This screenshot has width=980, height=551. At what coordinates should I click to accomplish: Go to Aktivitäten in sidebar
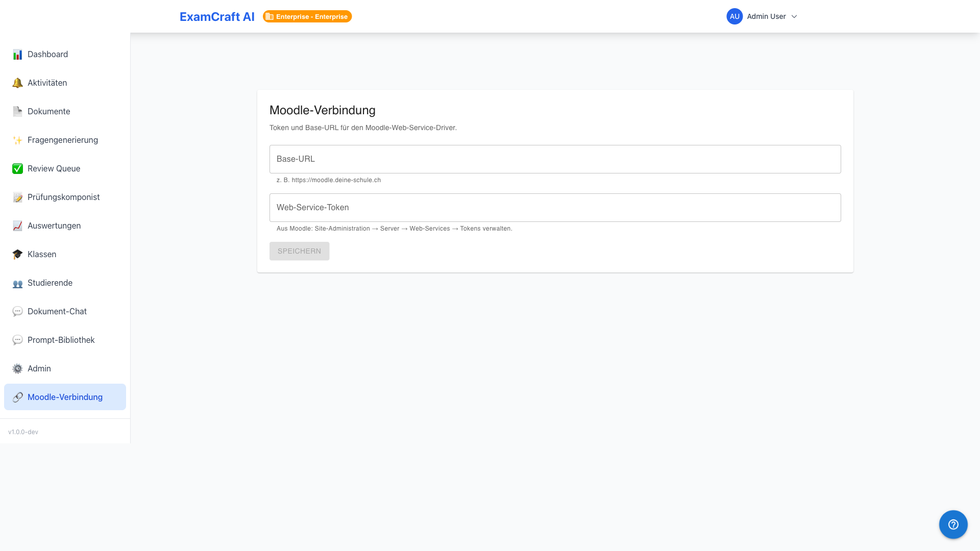click(65, 83)
